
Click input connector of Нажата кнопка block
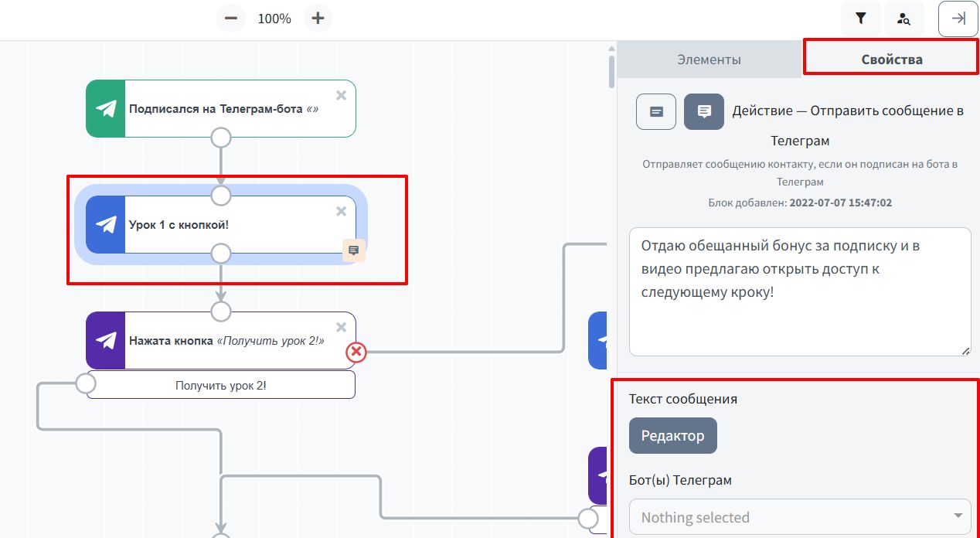(221, 312)
